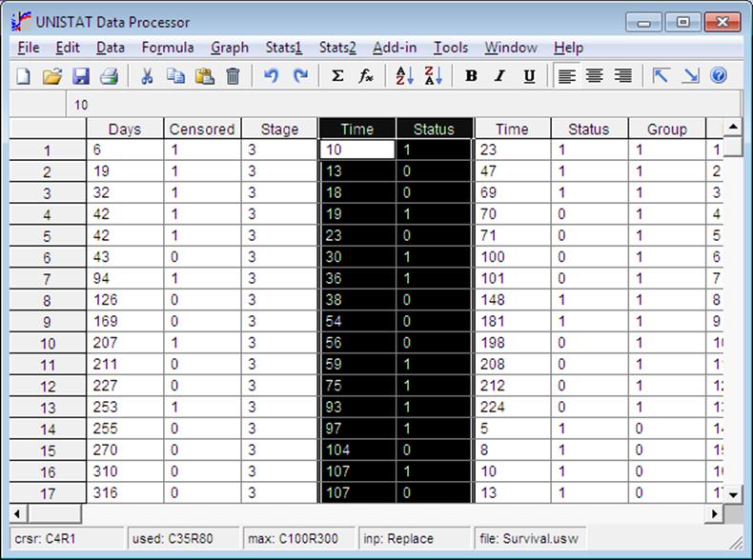Select row header 8
753x560 pixels.
coord(47,300)
